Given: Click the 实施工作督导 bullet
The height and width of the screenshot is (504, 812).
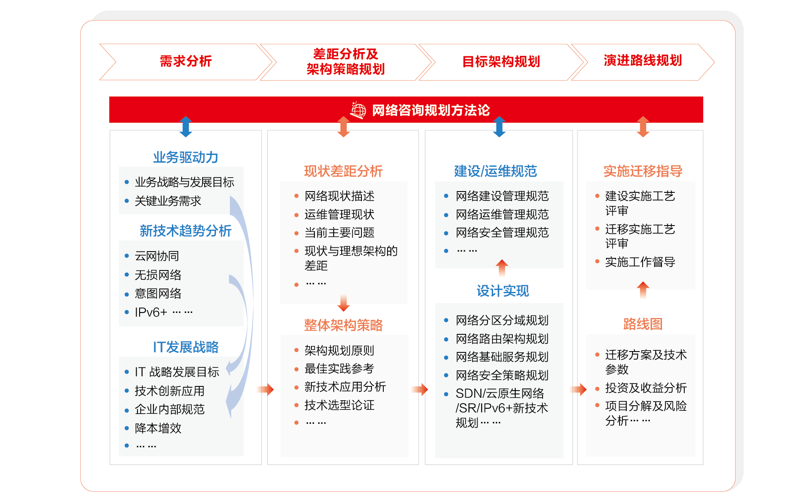Looking at the screenshot, I should pyautogui.click(x=640, y=262).
